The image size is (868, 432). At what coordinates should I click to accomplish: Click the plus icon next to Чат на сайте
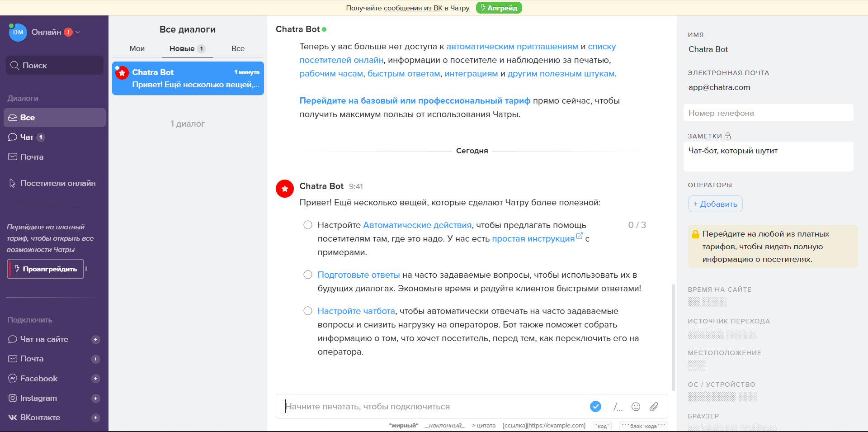tap(95, 339)
